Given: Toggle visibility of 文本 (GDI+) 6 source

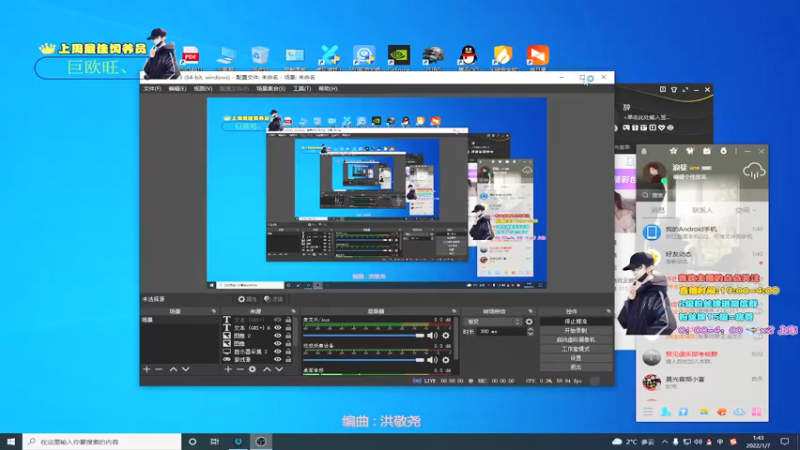Looking at the screenshot, I should click(278, 328).
